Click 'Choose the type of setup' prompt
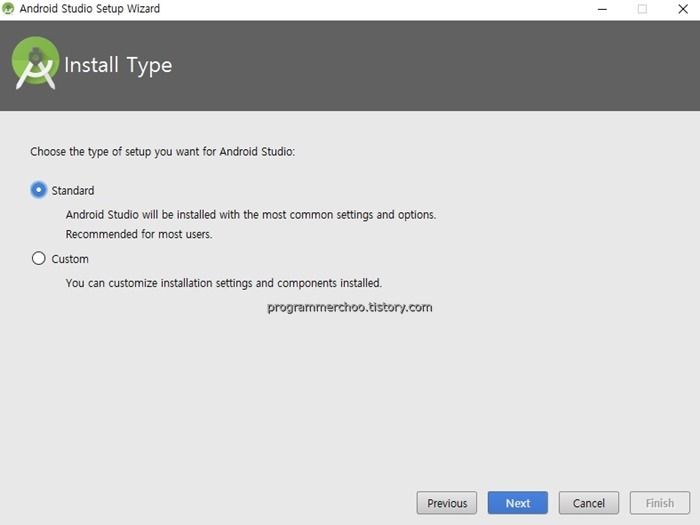700x525 pixels. (162, 152)
